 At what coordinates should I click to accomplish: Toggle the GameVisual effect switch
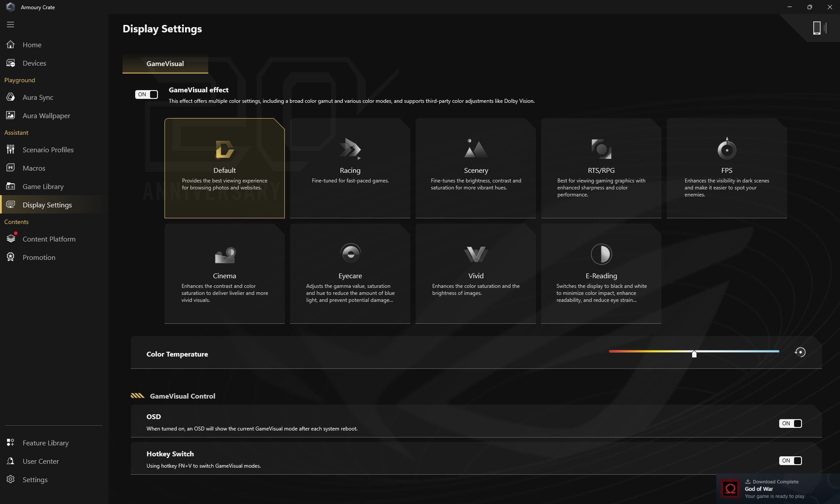(x=146, y=94)
